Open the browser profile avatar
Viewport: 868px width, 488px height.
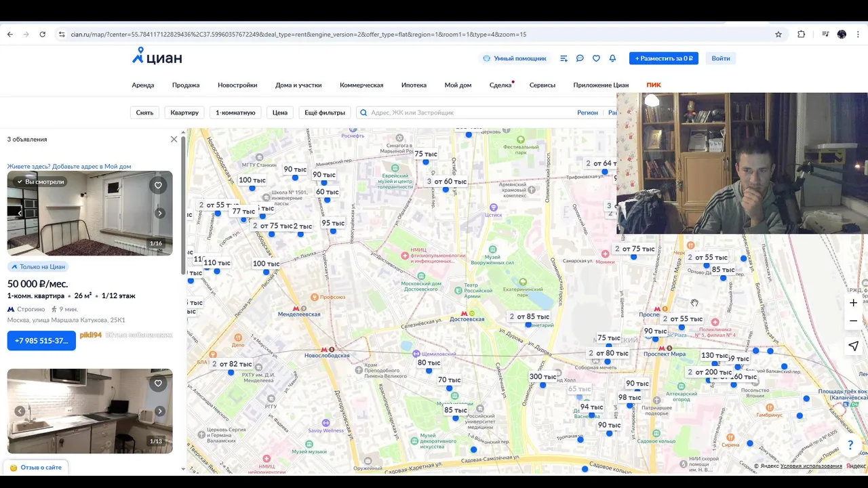(x=842, y=34)
